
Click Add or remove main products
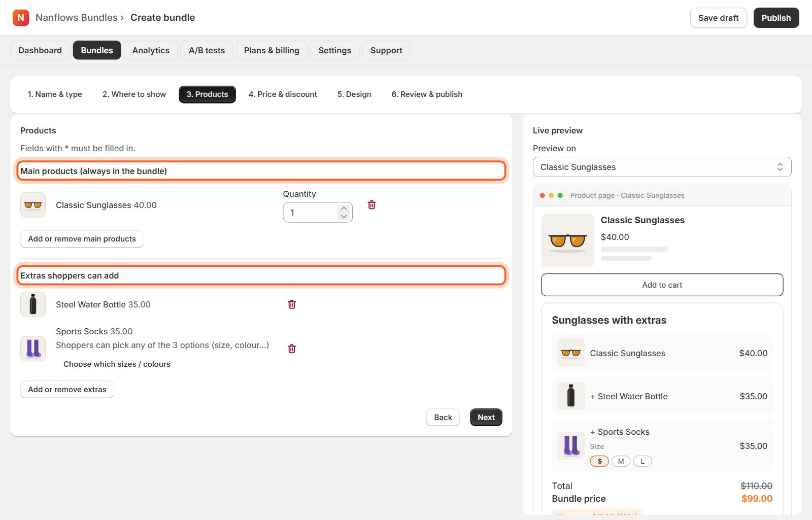82,239
